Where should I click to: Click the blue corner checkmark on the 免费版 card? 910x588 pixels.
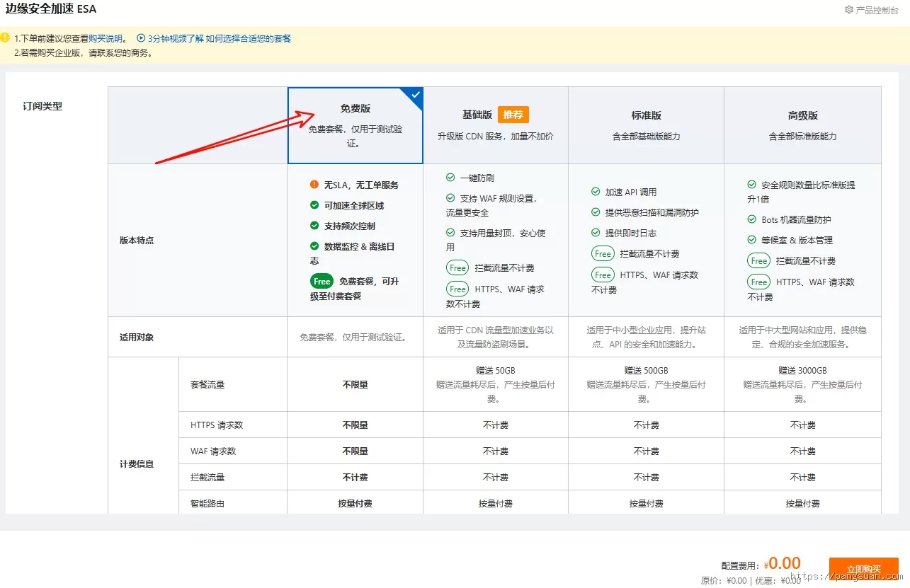click(414, 95)
